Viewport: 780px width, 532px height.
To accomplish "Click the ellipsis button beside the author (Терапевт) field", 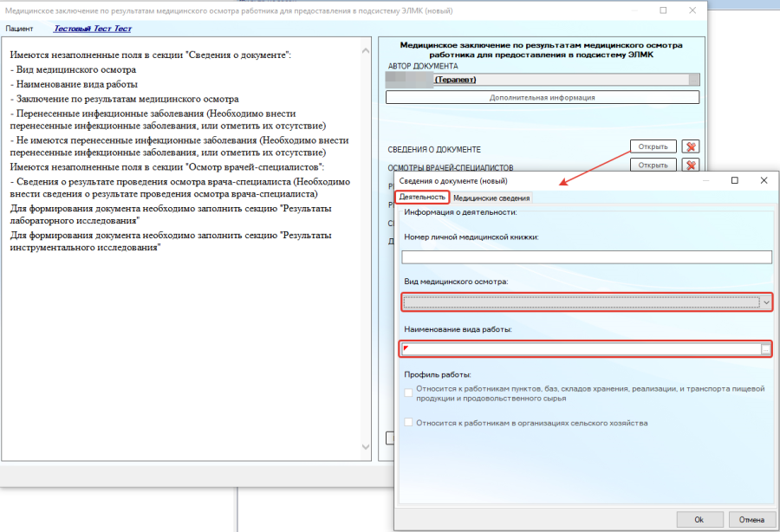I will (694, 80).
